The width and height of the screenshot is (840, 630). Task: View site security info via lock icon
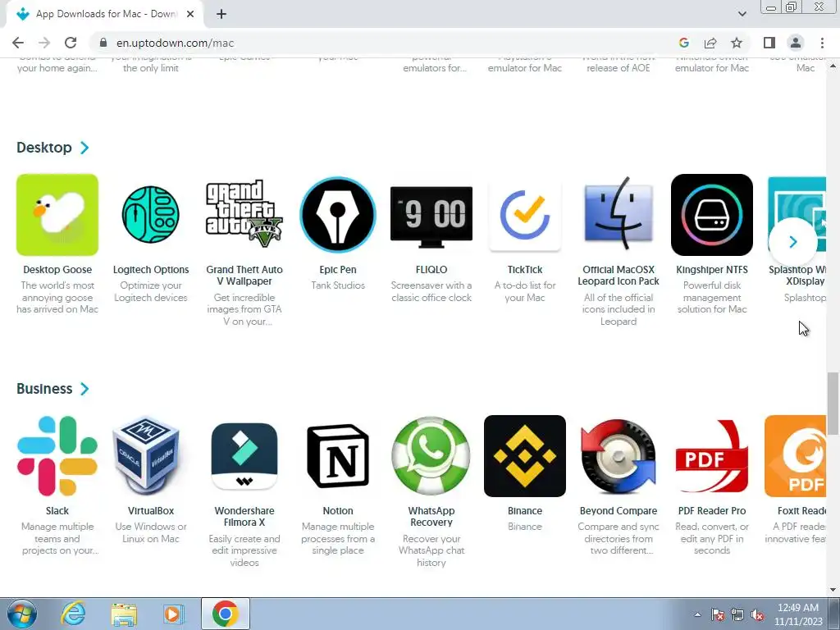pyautogui.click(x=103, y=43)
